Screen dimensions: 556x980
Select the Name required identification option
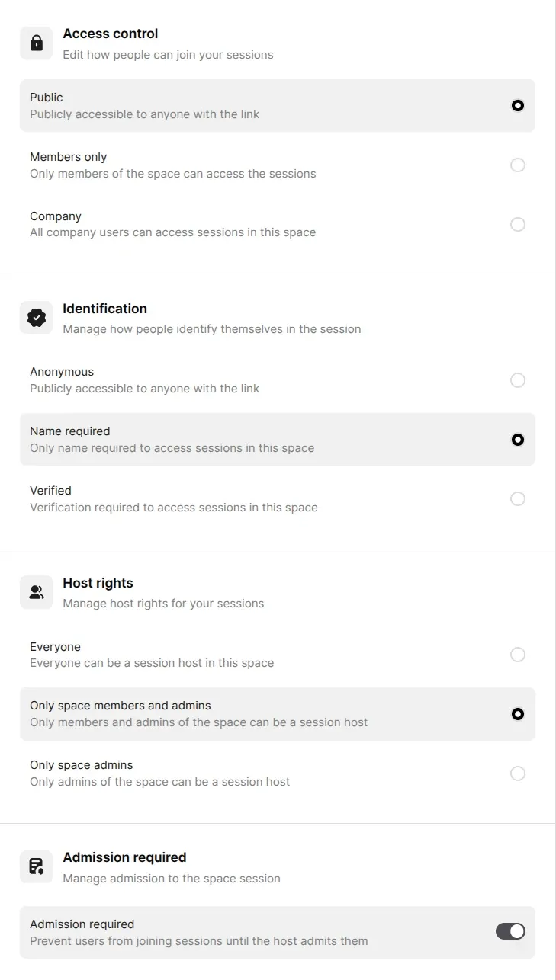pos(518,440)
